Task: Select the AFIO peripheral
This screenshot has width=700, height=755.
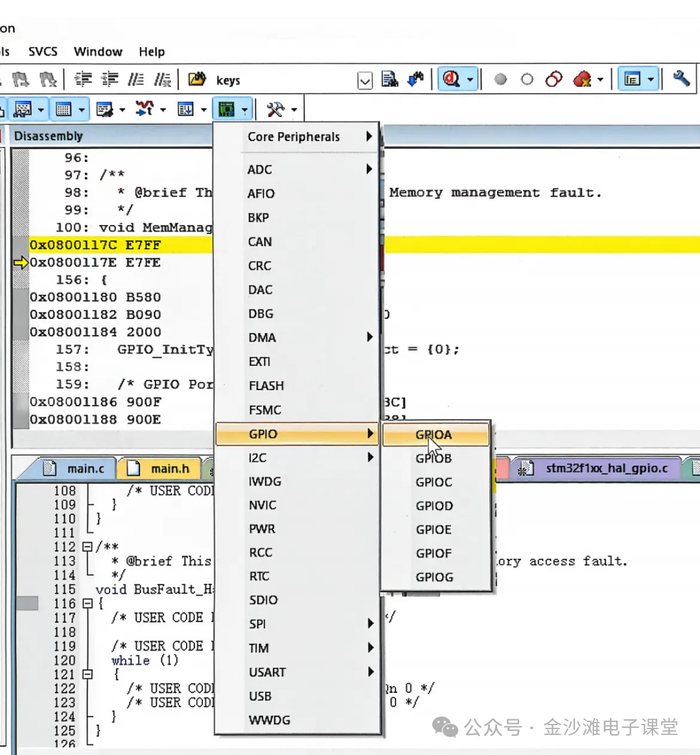Action: coord(297,194)
